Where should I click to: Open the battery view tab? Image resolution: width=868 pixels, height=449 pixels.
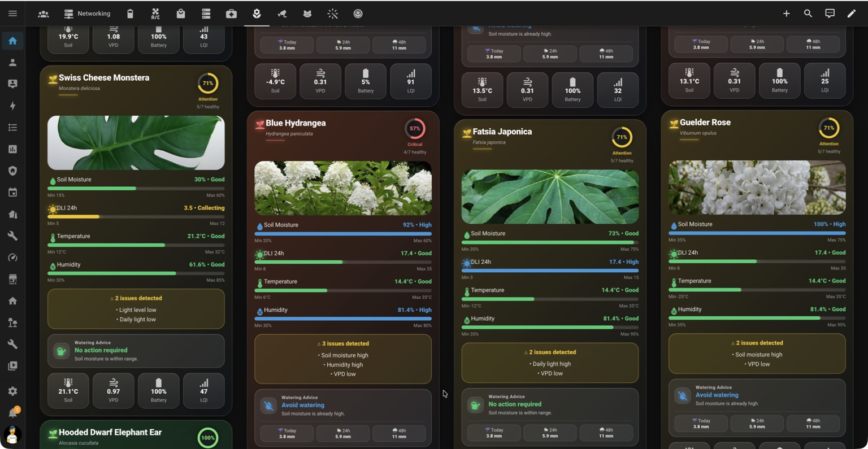[x=130, y=14]
